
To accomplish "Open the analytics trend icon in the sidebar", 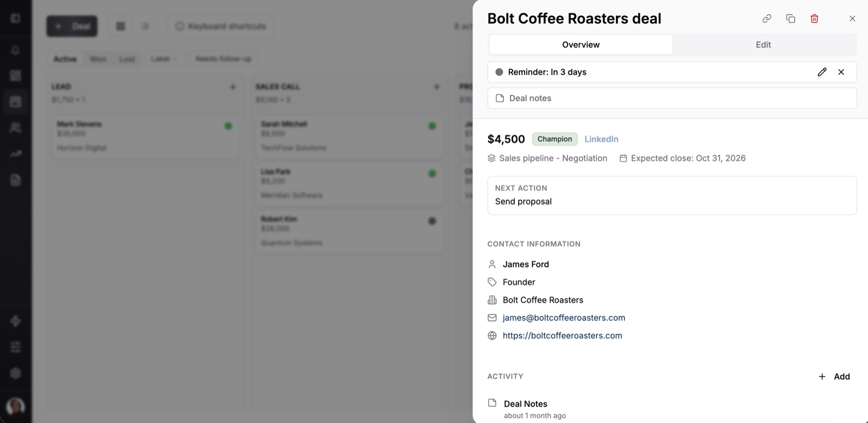I will [15, 154].
